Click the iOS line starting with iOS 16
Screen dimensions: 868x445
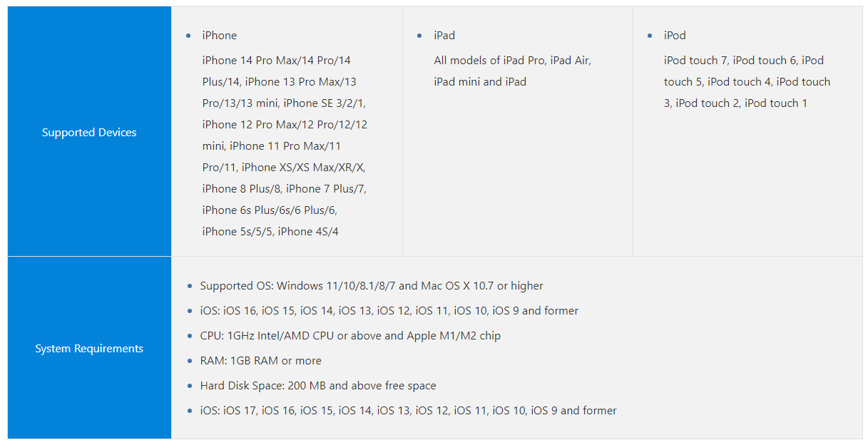pos(389,311)
